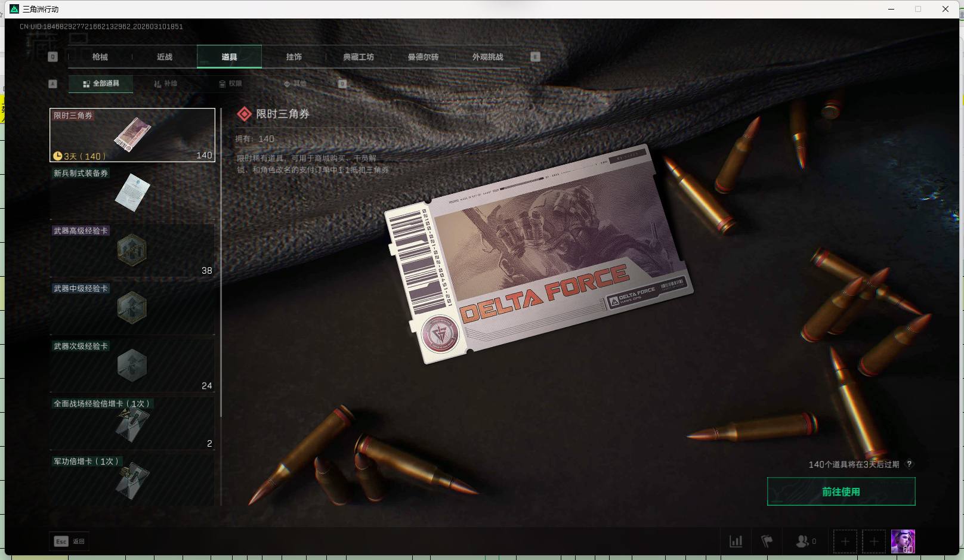The height and width of the screenshot is (560, 964).
Task: Filter items by 补给 supplies
Action: point(166,83)
